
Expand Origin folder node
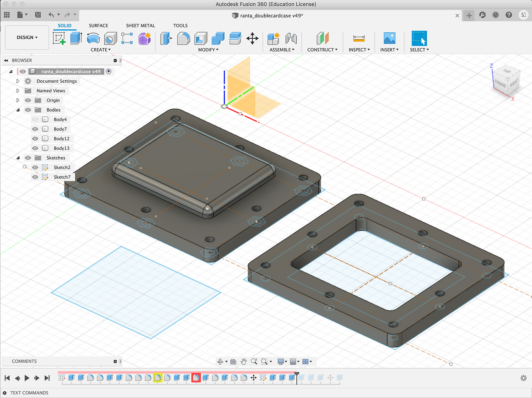pos(18,100)
